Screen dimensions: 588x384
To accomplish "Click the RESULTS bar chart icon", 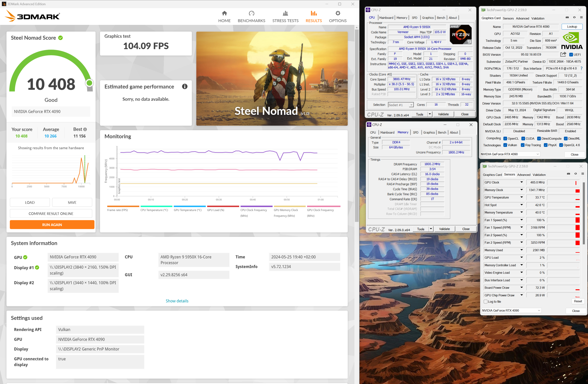I will click(x=314, y=13).
